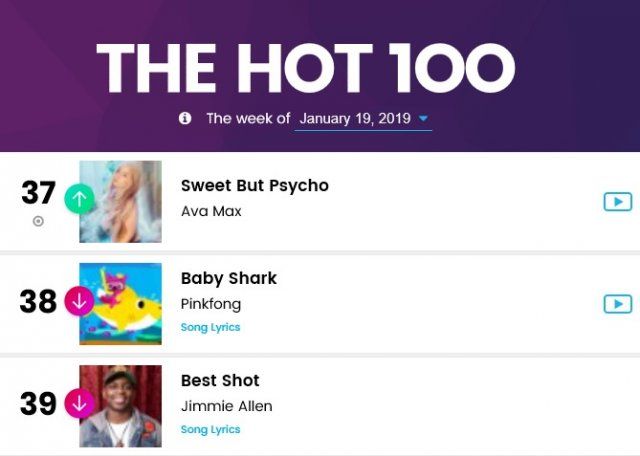Viewport: 640px width, 456px height.
Task: Click the info icon beside week label
Action: pos(185,118)
